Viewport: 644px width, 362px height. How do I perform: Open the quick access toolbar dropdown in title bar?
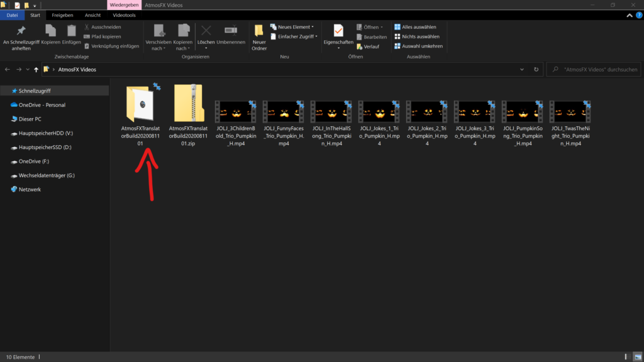click(35, 5)
